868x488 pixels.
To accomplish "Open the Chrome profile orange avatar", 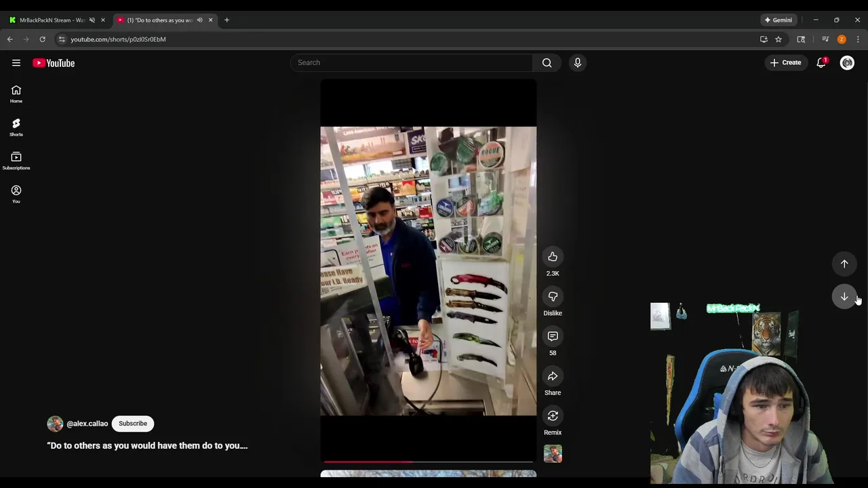I will pos(842,39).
